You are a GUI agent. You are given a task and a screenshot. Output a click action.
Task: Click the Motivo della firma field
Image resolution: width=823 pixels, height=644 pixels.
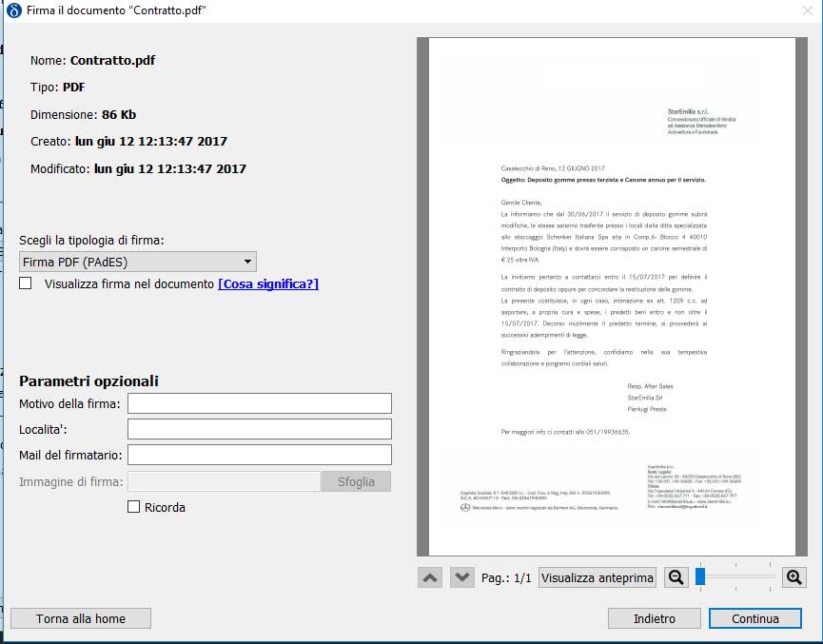(x=260, y=403)
